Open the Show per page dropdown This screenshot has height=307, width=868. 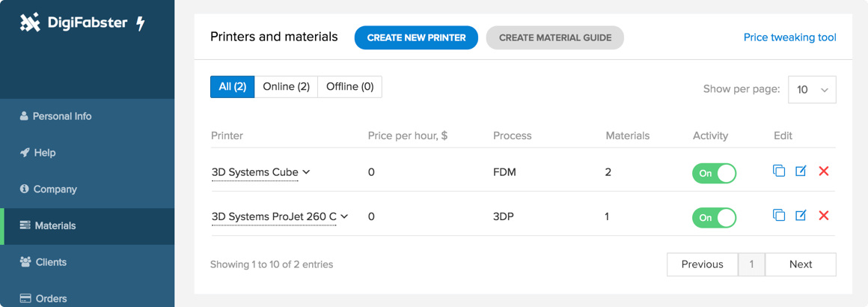(812, 90)
